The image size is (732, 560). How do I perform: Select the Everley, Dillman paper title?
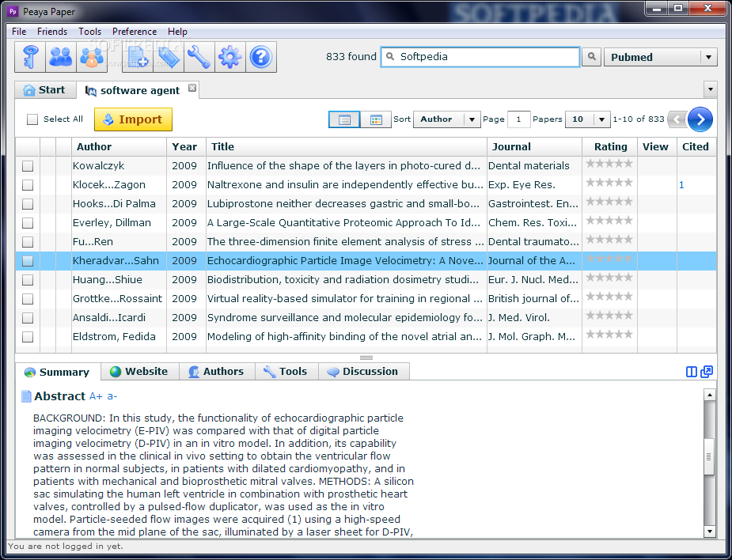tap(343, 223)
